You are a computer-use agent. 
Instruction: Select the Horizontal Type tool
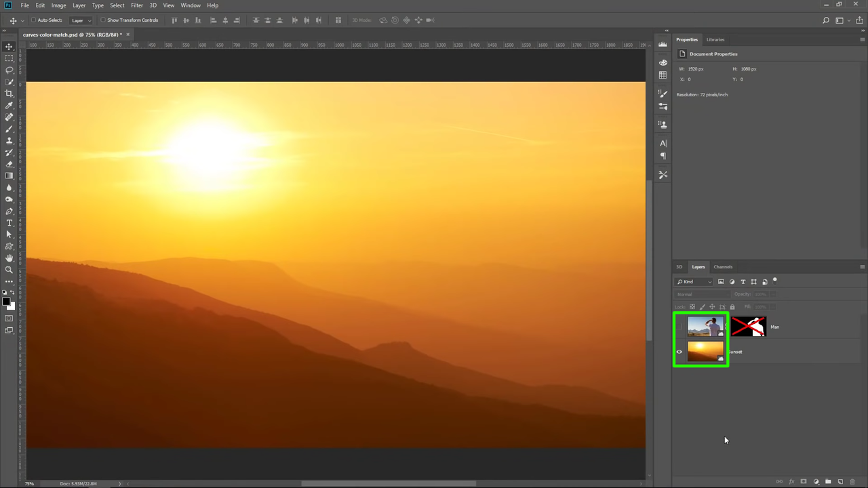coord(9,223)
